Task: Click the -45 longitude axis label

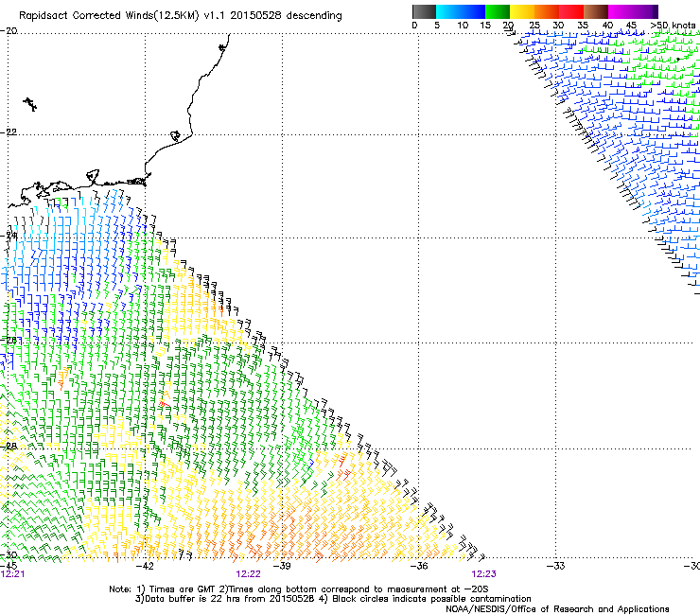Action: tap(9, 566)
